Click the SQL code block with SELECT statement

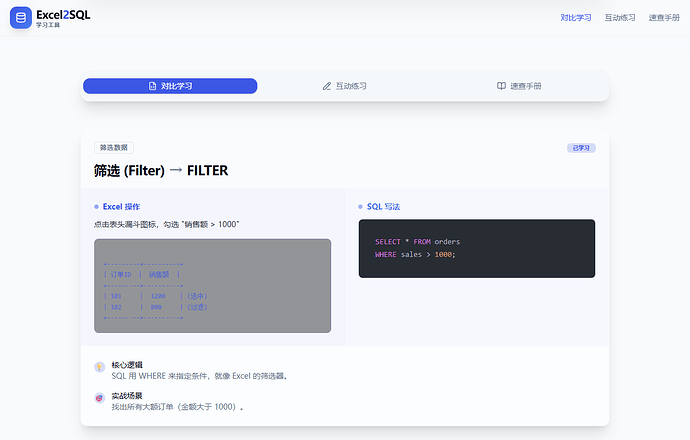[476, 248]
